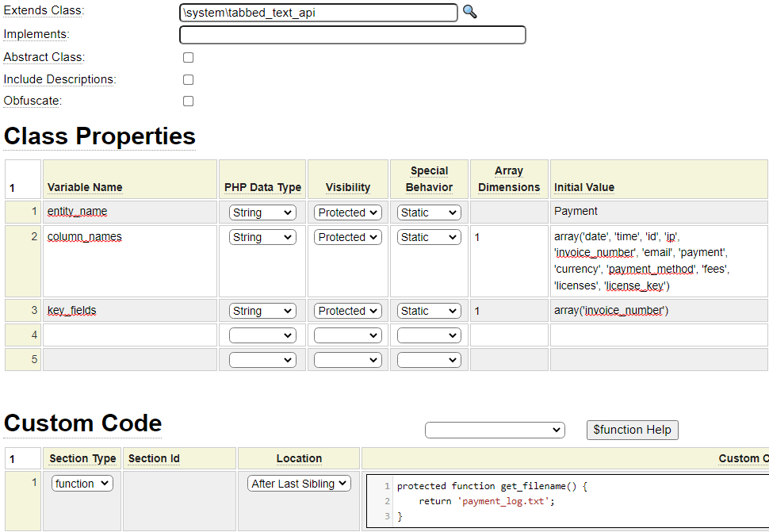769x532 pixels.
Task: Open the empty dropdown beside $function Help
Action: point(495,430)
